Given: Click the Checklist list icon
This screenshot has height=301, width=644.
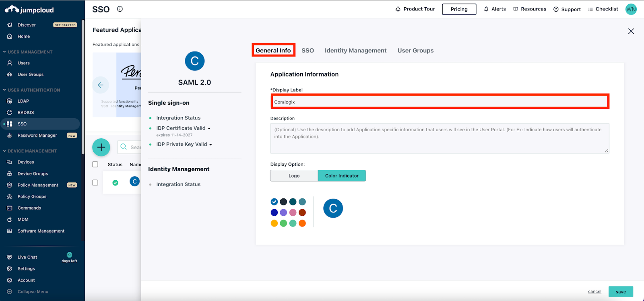Looking at the screenshot, I should (590, 9).
